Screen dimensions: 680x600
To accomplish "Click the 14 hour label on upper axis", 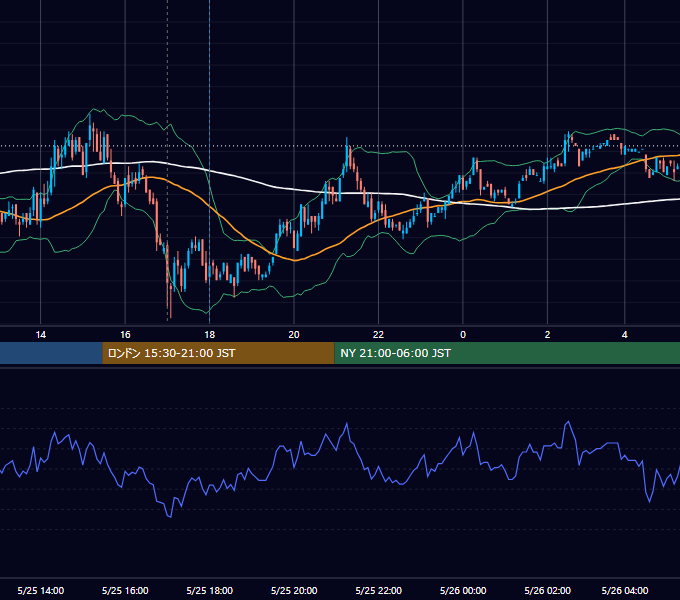I will tap(41, 335).
